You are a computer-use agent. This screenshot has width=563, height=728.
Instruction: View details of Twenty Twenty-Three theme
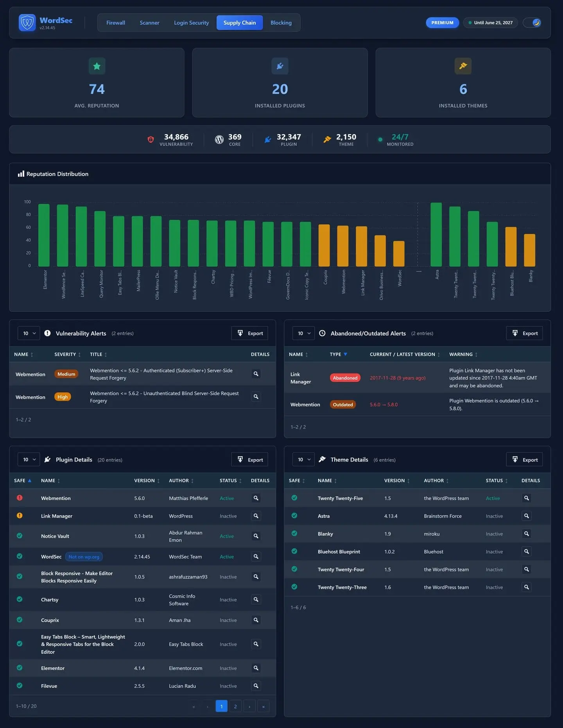(x=527, y=587)
